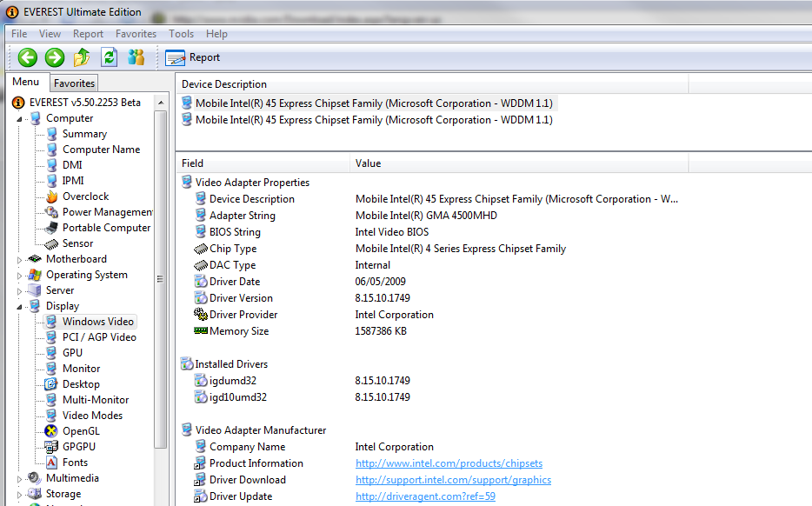Select second Mobile Intel 45 Express device row
This screenshot has height=506, width=812.
tap(369, 120)
